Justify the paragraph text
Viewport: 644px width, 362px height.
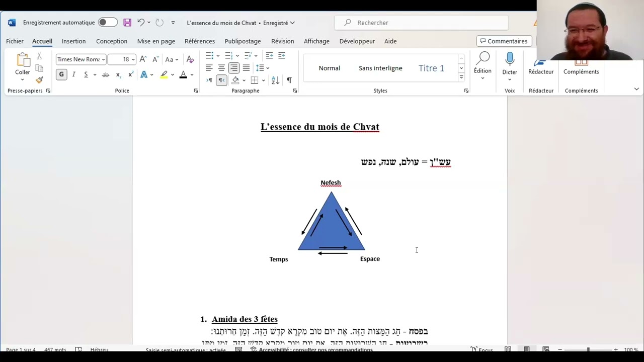click(x=246, y=68)
